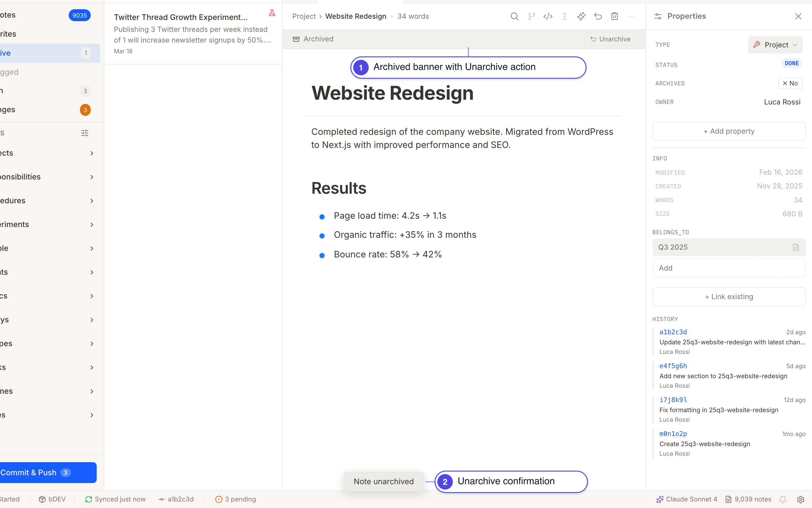Click the Properties sliders icon
The height and width of the screenshot is (508, 812).
(658, 16)
